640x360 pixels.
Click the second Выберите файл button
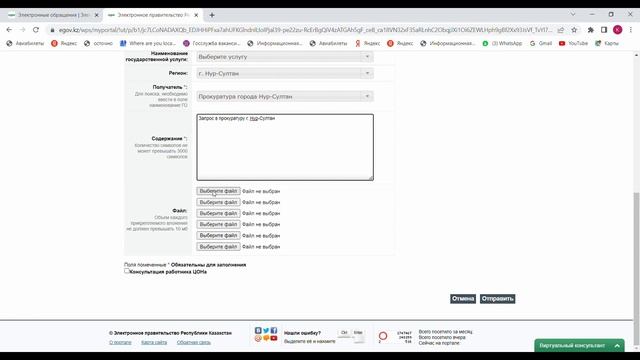pyautogui.click(x=218, y=202)
